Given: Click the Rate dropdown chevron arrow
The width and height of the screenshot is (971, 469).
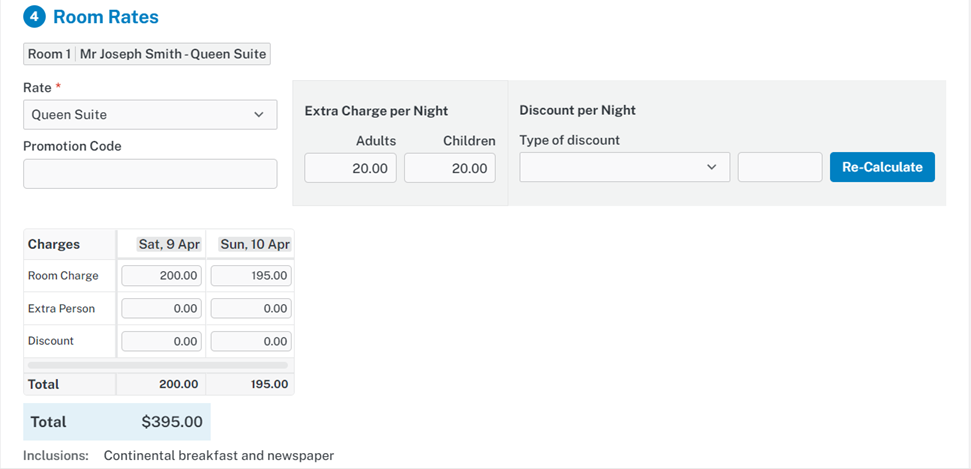Looking at the screenshot, I should (260, 115).
